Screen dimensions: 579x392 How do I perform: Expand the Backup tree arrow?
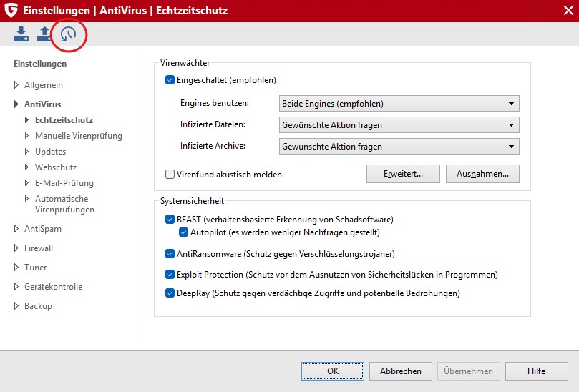tap(16, 306)
